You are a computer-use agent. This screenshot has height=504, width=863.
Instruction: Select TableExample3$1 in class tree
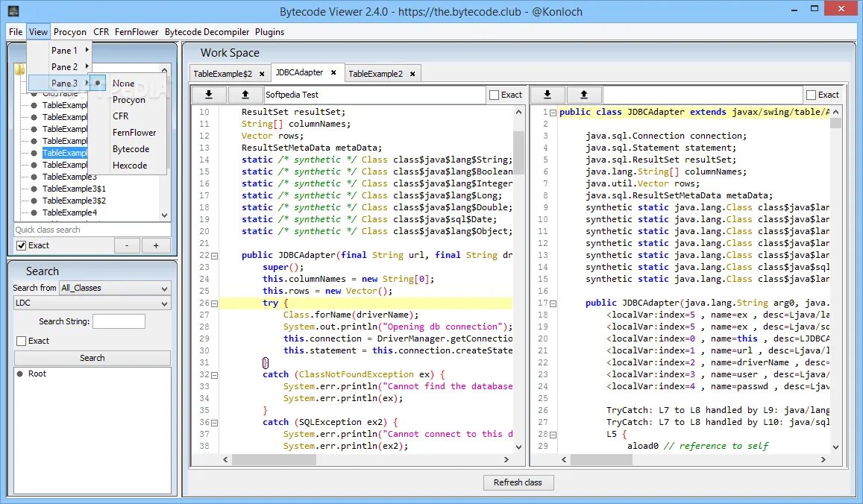pyautogui.click(x=75, y=189)
